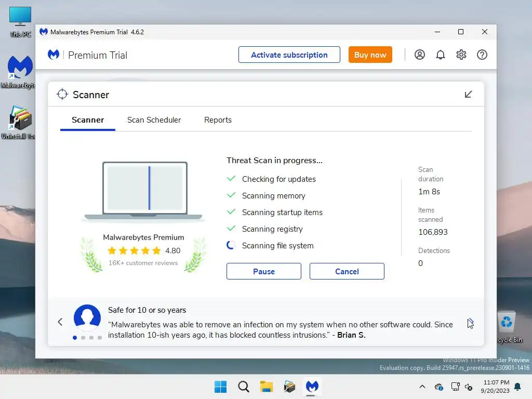Open File Explorer from the taskbar
Screen dimensions: 532x399
(x=267, y=387)
